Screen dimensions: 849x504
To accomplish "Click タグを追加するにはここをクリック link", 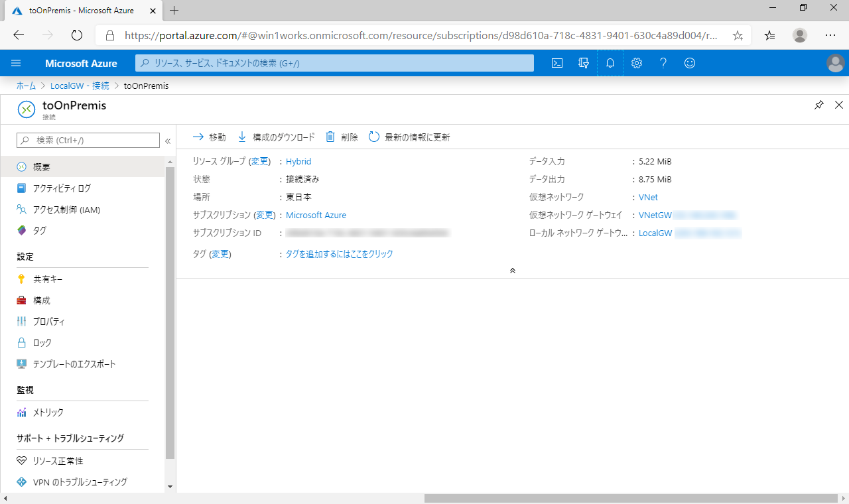I will 340,254.
